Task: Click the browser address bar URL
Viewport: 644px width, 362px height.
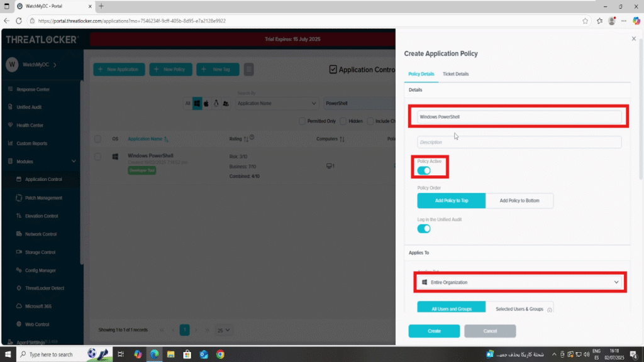Action: click(132, 21)
